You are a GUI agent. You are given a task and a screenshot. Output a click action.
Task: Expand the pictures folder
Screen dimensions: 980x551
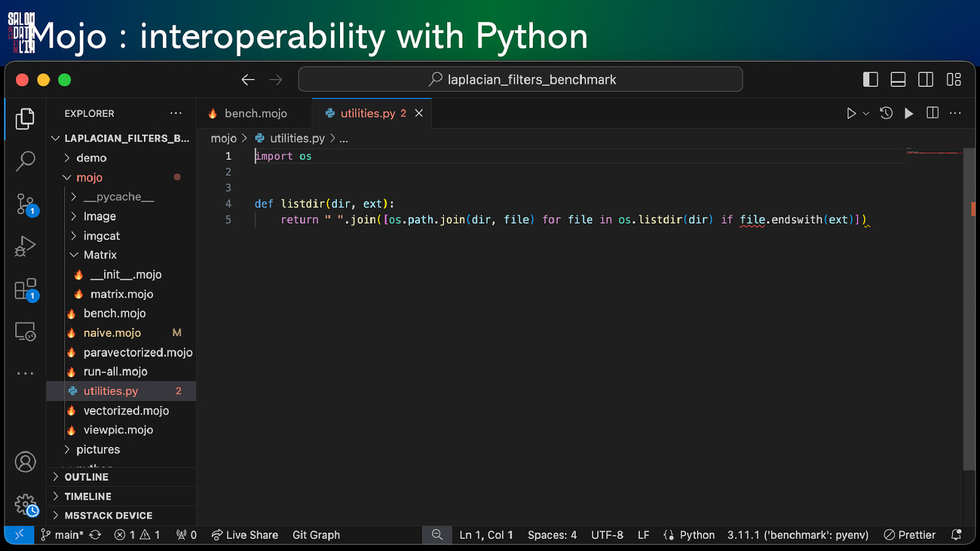coord(121,449)
